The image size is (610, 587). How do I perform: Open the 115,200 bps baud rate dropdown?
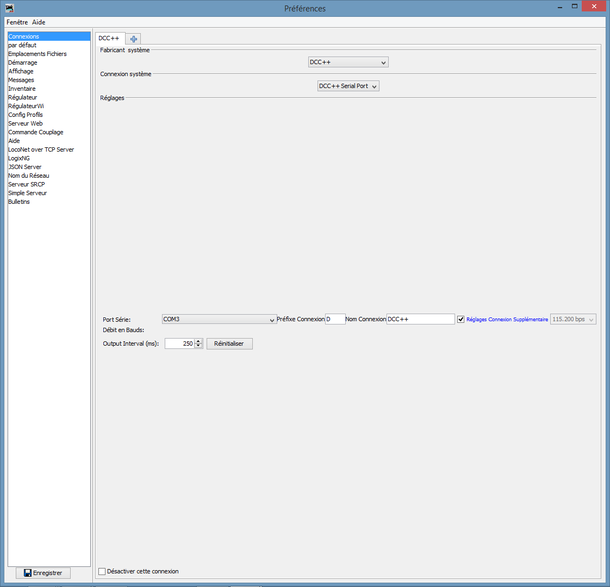coord(573,319)
